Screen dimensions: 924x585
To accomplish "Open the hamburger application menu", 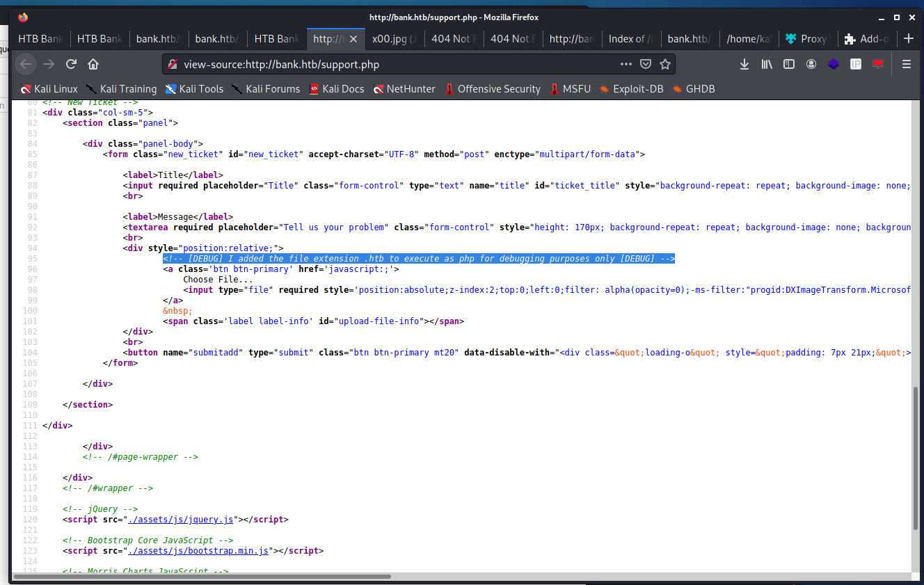I will (906, 64).
